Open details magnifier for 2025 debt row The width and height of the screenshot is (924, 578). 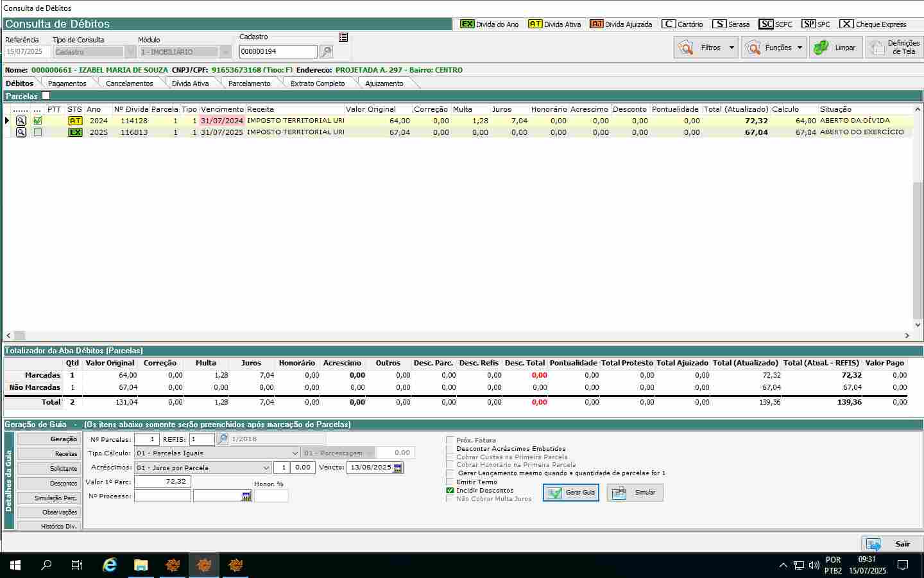tap(21, 132)
